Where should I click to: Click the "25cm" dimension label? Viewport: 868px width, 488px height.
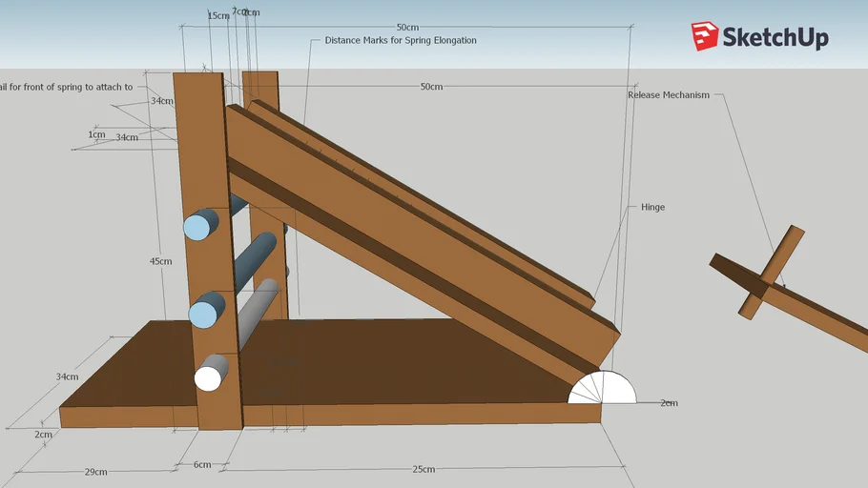[424, 469]
